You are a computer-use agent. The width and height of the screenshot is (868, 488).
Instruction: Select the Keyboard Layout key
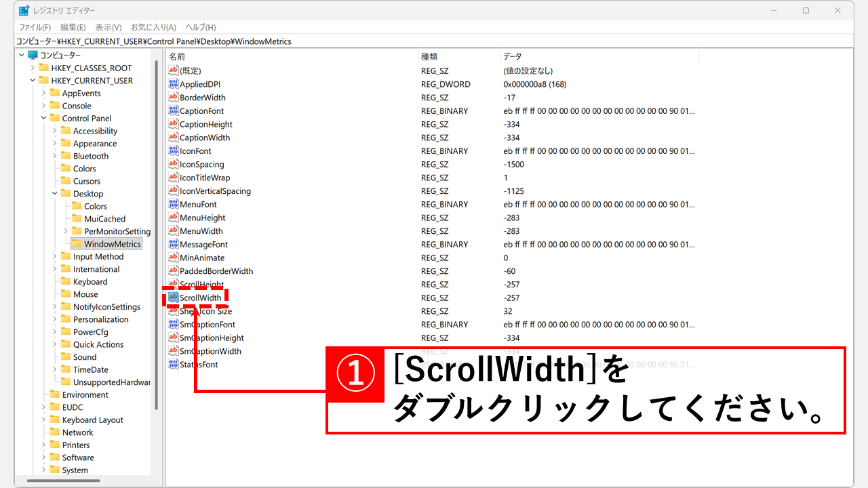93,420
